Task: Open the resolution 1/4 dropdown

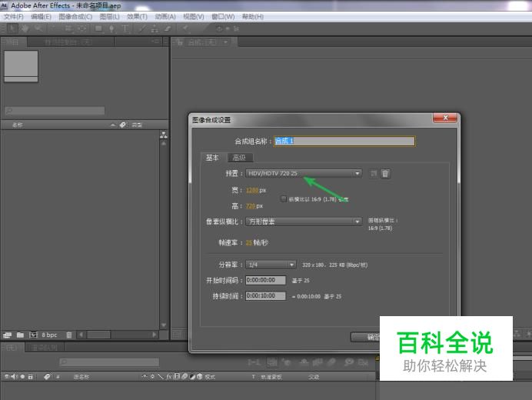Action: pyautogui.click(x=271, y=264)
